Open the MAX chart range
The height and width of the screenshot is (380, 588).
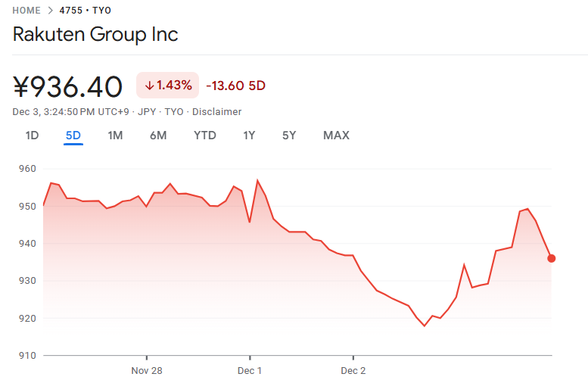(x=336, y=135)
